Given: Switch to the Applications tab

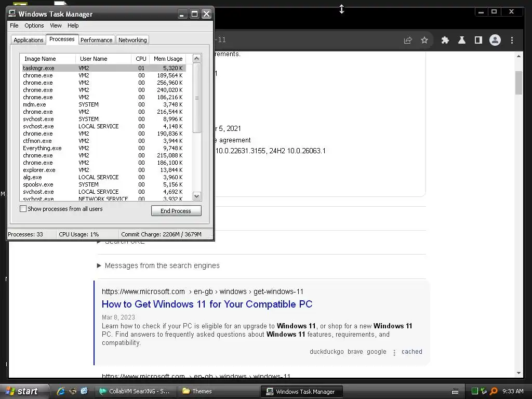Looking at the screenshot, I should [x=29, y=39].
